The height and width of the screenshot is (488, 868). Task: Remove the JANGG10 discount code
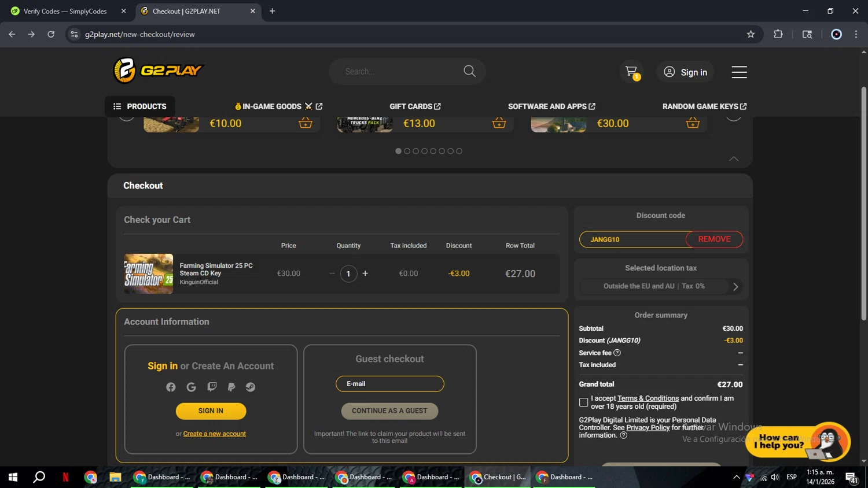pos(714,239)
